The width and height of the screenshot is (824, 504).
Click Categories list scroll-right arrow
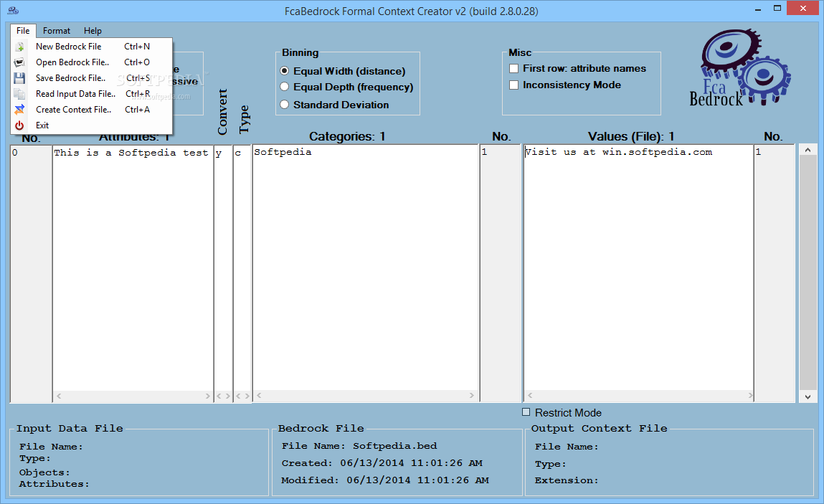click(471, 395)
